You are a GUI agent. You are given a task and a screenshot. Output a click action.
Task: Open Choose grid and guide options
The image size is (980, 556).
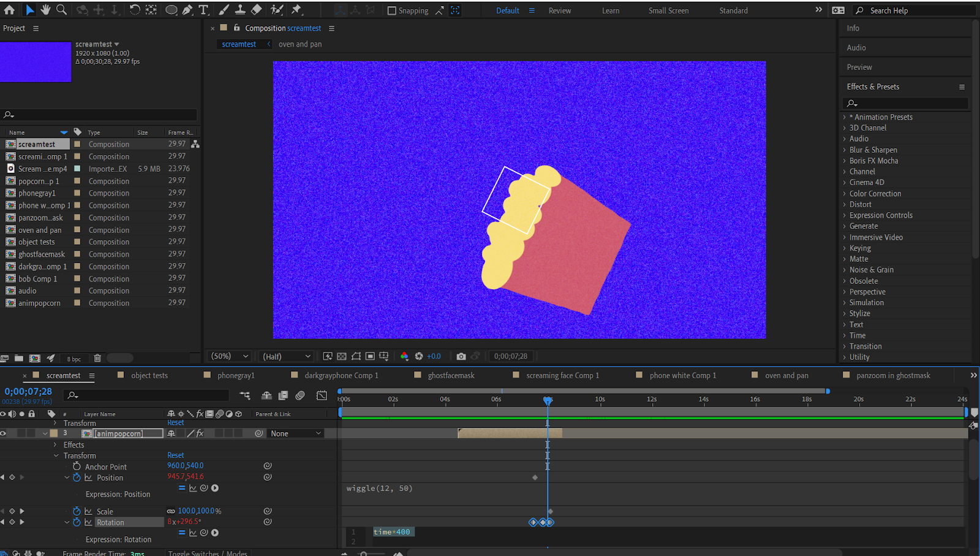[384, 356]
